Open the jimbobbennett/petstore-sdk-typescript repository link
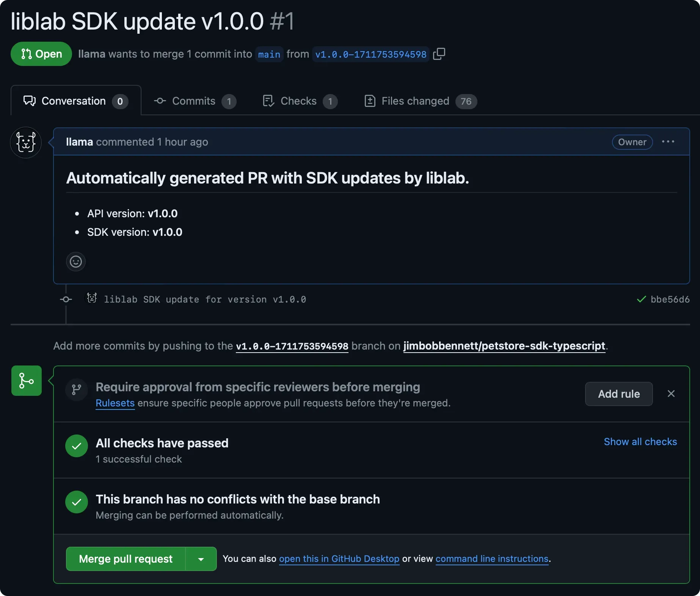The width and height of the screenshot is (700, 596). (x=504, y=346)
